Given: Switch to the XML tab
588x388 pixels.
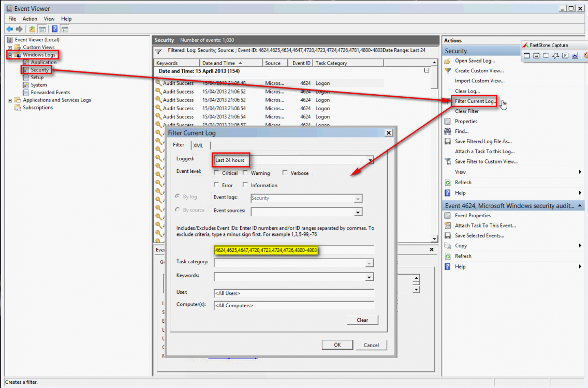Looking at the screenshot, I should (198, 146).
